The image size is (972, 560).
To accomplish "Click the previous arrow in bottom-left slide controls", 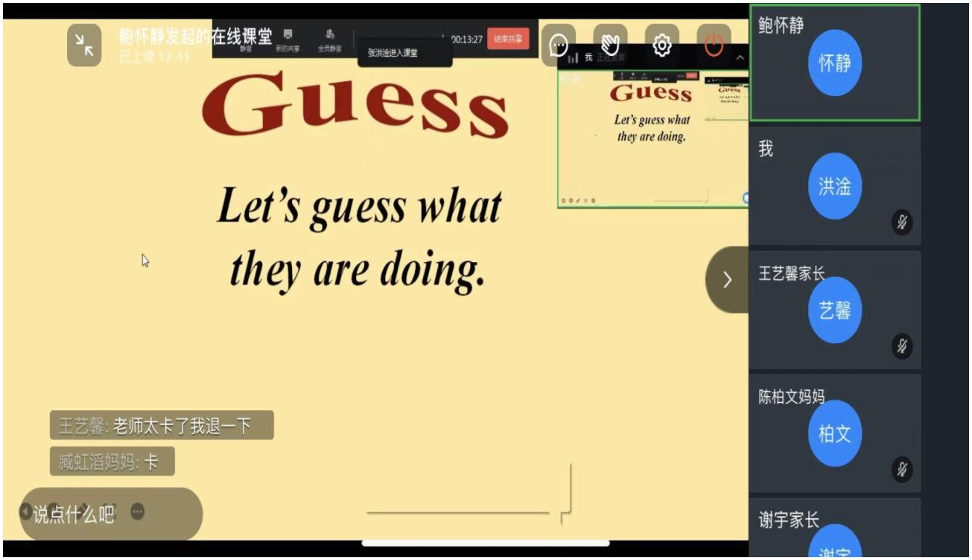I will 26,512.
